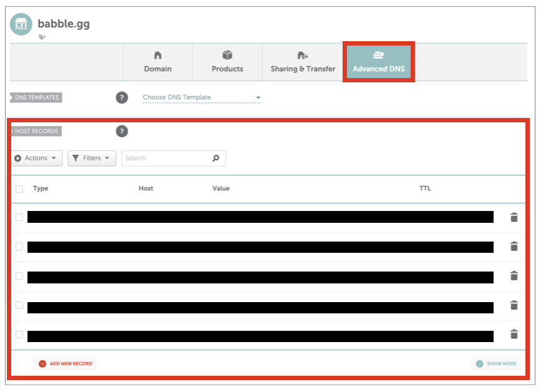Screen dimensions: 541x392
Task: Check the fourth host record checkbox
Action: [19, 305]
